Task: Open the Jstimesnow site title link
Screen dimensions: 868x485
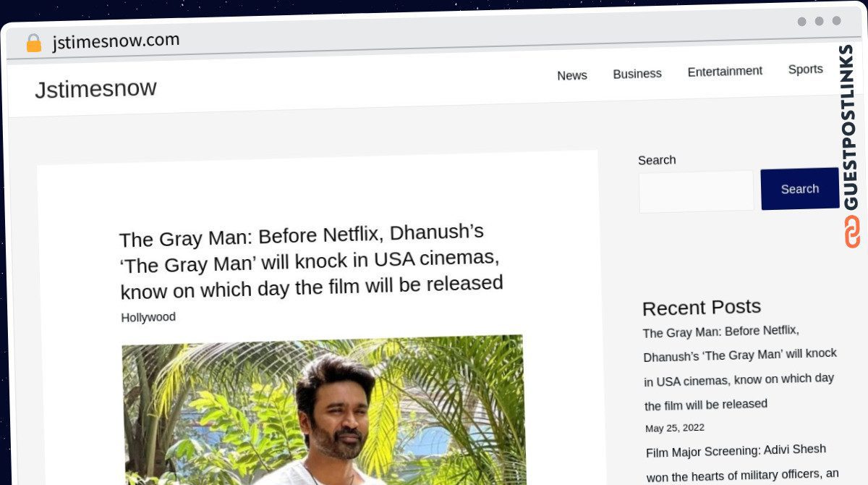Action: coord(95,89)
